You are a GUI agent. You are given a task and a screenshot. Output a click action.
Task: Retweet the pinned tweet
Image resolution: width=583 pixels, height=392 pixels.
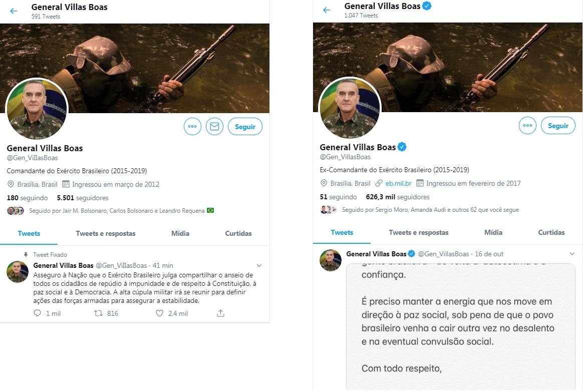pyautogui.click(x=99, y=313)
